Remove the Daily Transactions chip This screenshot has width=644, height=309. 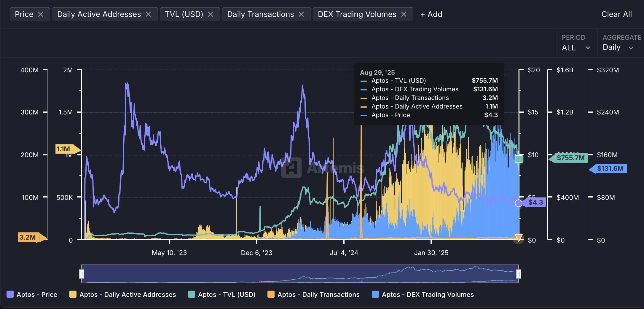pos(301,14)
